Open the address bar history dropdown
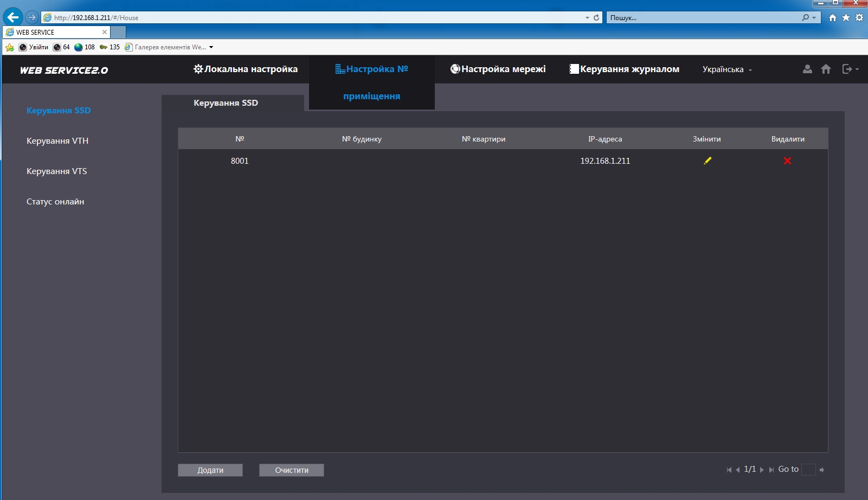Image resolution: width=868 pixels, height=500 pixels. (x=587, y=17)
